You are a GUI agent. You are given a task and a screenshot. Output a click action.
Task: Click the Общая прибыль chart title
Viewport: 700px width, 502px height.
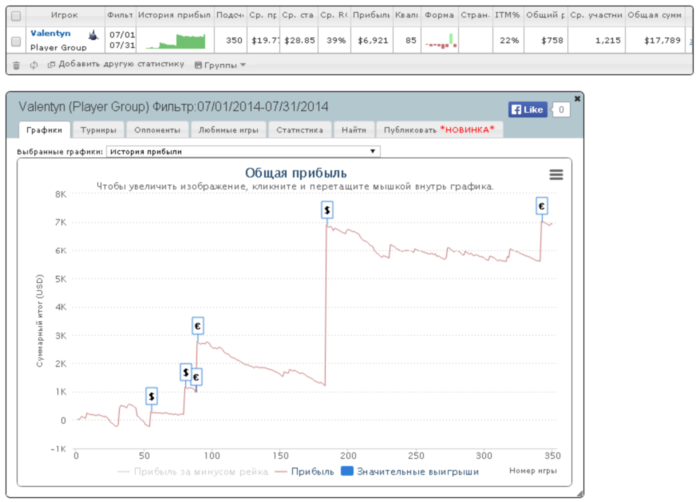(x=296, y=173)
